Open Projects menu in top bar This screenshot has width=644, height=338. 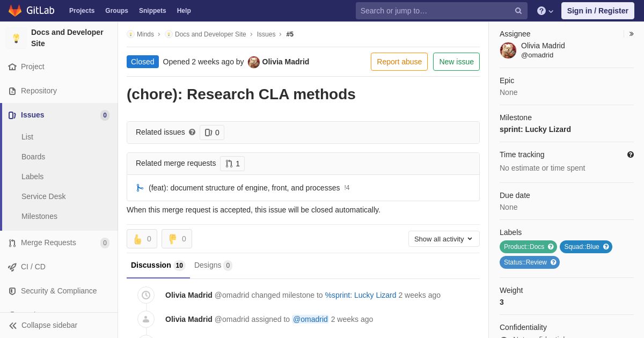(x=82, y=11)
